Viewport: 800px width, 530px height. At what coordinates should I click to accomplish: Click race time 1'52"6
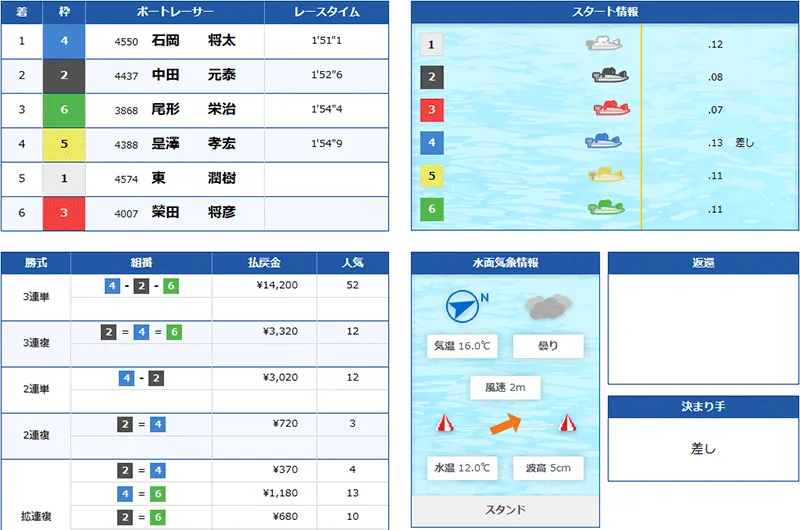[x=327, y=75]
